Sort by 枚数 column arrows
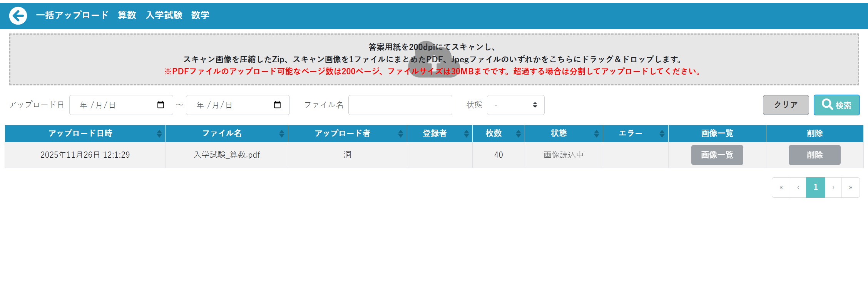This screenshot has width=868, height=300. pyautogui.click(x=518, y=133)
